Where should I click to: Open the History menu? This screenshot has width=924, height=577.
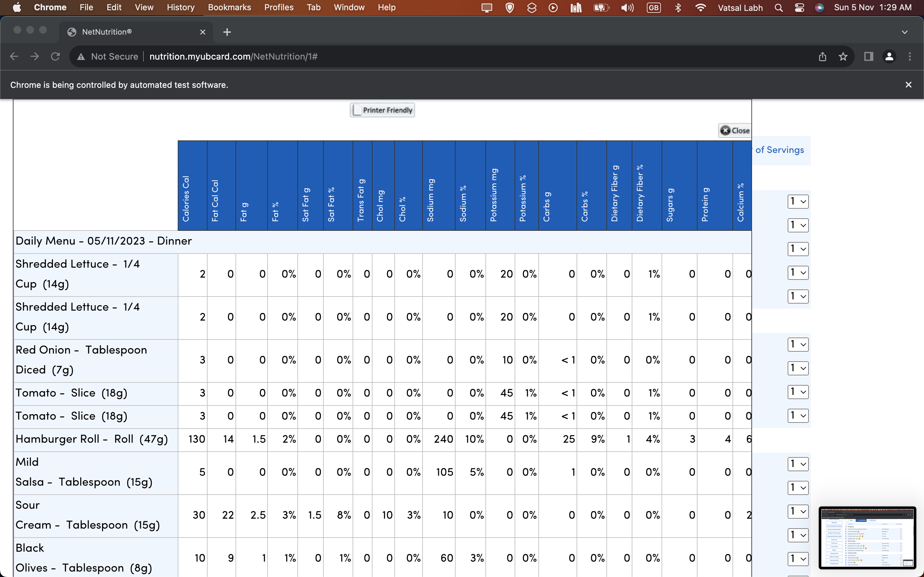pyautogui.click(x=181, y=8)
